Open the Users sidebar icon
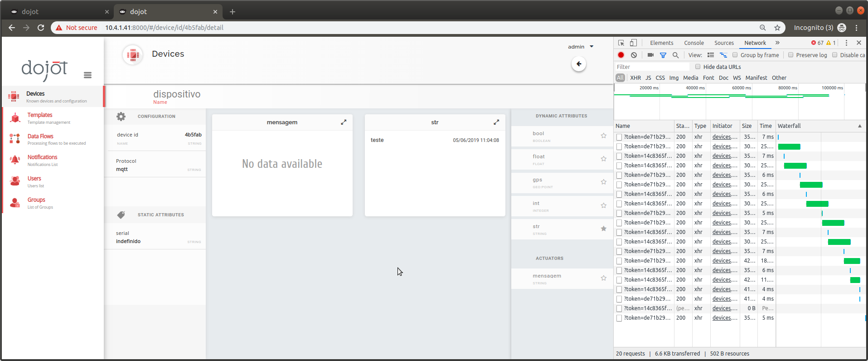 [x=15, y=181]
